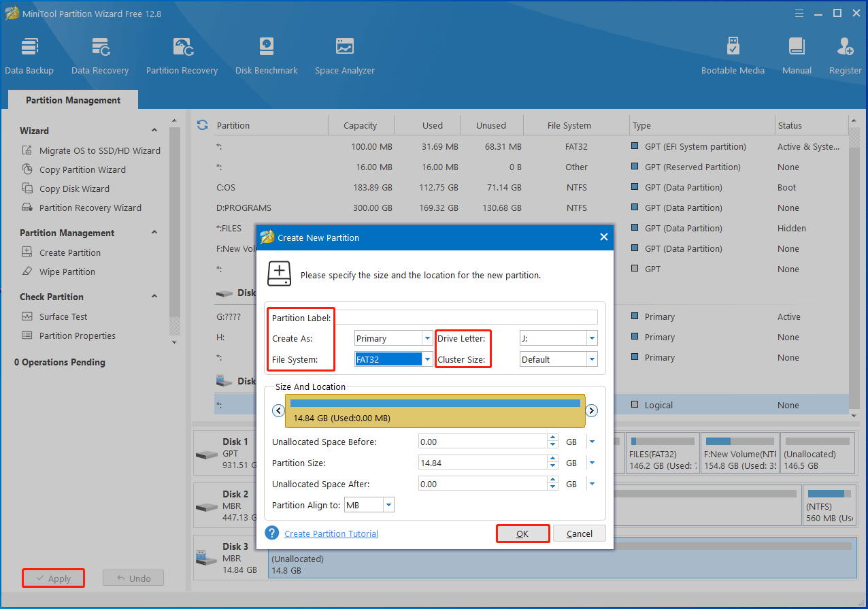Refresh the partition list
Viewport: 868px width, 609px height.
tap(202, 125)
